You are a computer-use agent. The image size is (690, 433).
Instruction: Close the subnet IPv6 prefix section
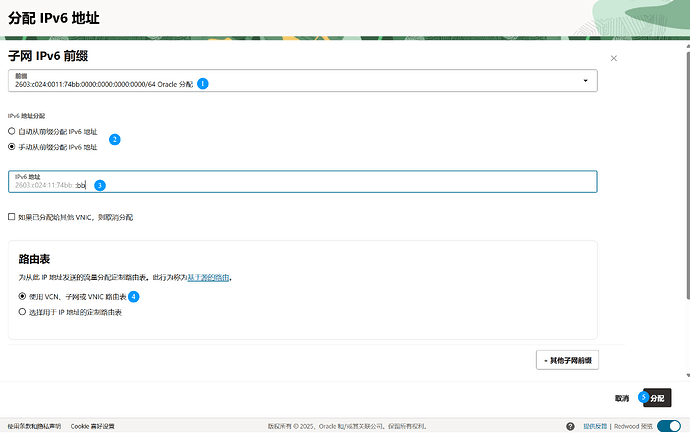click(x=613, y=58)
